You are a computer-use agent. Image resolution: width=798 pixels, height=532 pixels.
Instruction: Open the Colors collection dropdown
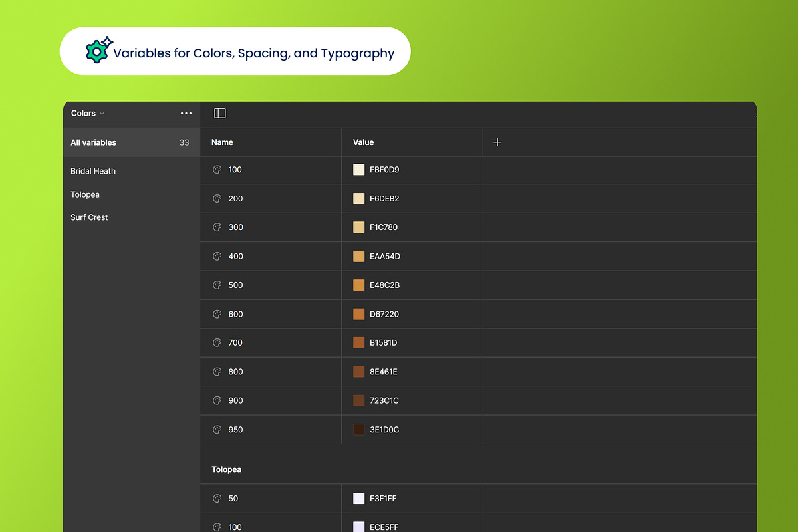(x=88, y=114)
